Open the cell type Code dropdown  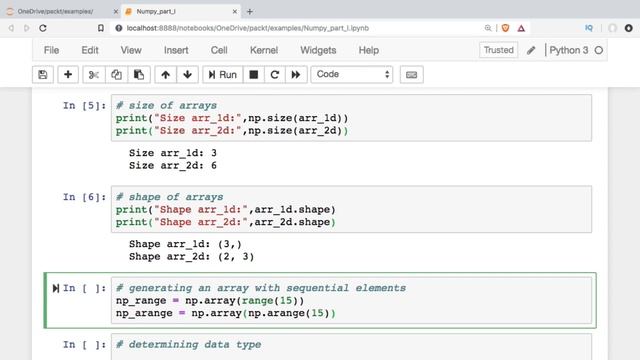coord(352,74)
